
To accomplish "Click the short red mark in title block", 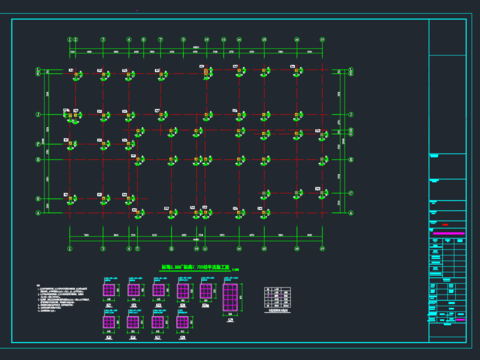I will [x=445, y=225].
